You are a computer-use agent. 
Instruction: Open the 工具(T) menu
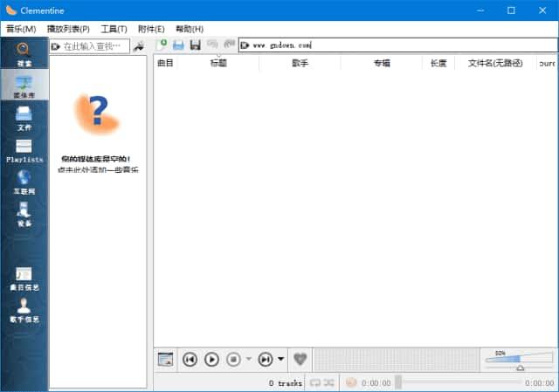(114, 29)
